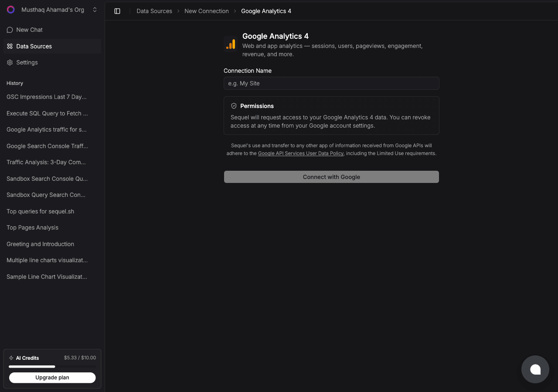Click the $5.33 / $10.00 credits value
This screenshot has width=558, height=392.
coord(80,358)
